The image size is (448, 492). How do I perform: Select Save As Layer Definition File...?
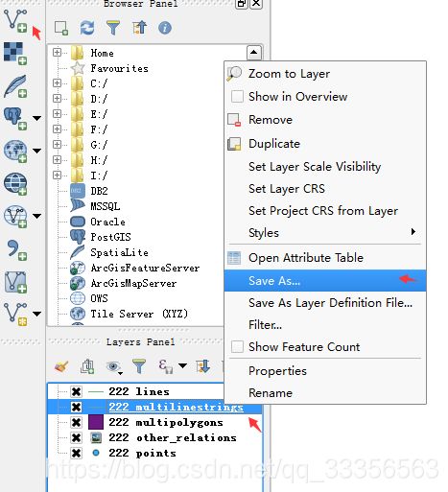point(325,302)
